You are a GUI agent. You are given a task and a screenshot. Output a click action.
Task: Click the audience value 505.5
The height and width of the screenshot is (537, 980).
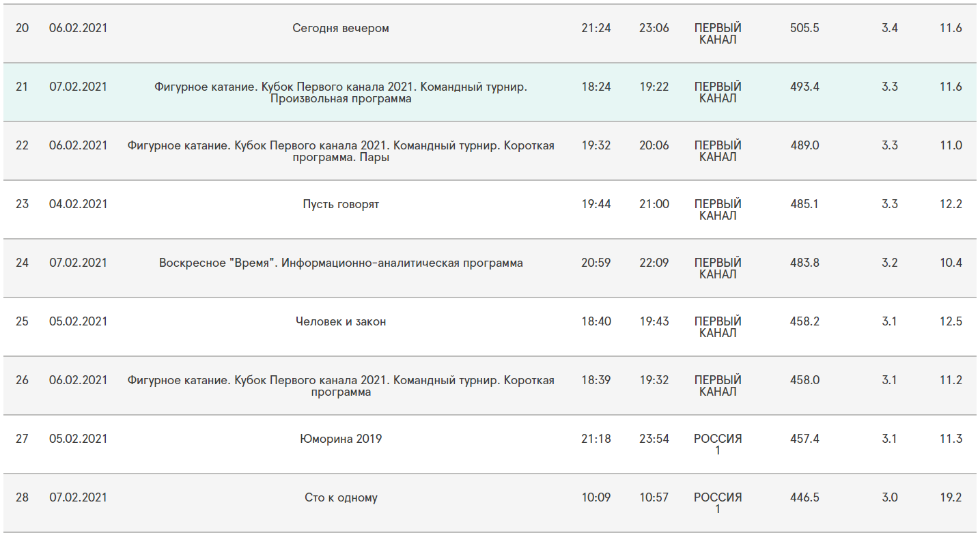click(x=804, y=28)
